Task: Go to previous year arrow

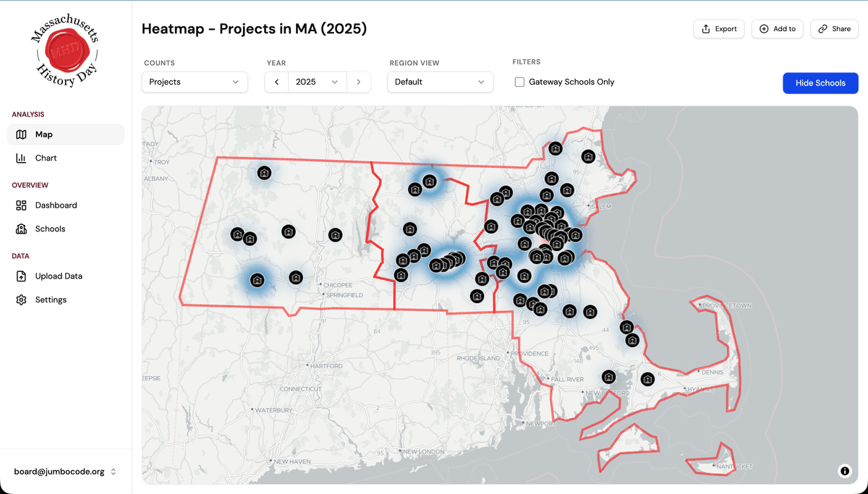Action: pyautogui.click(x=276, y=82)
